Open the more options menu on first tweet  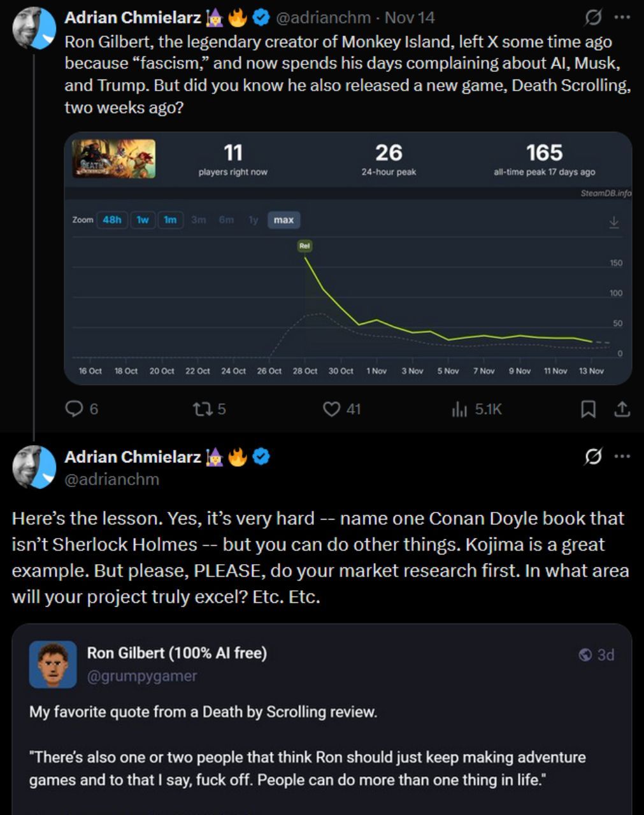click(622, 18)
